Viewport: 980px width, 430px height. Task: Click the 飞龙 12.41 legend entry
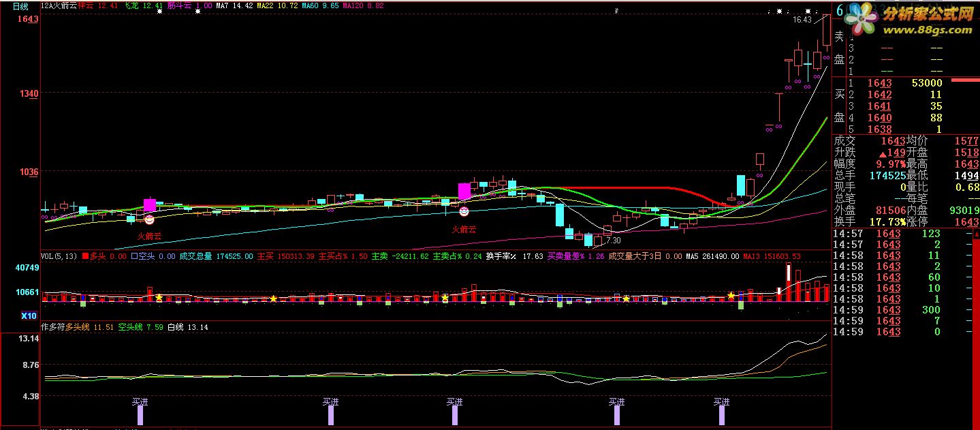click(142, 5)
